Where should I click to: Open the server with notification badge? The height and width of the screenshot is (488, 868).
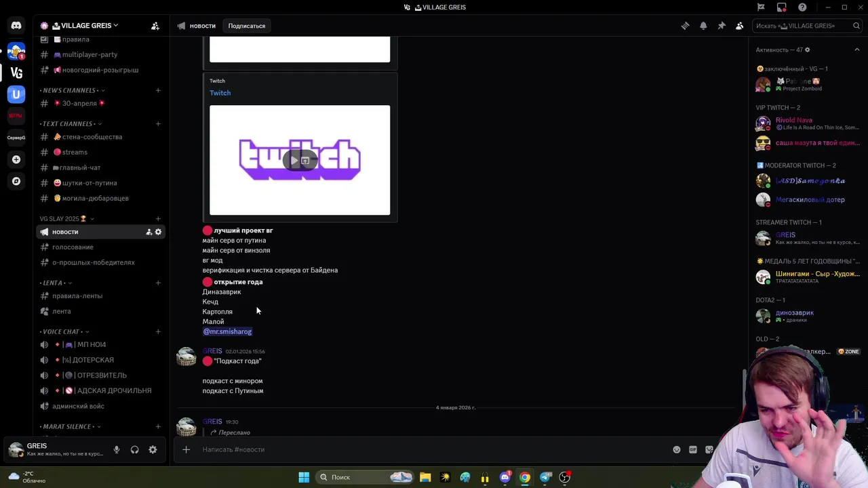pos(16,51)
